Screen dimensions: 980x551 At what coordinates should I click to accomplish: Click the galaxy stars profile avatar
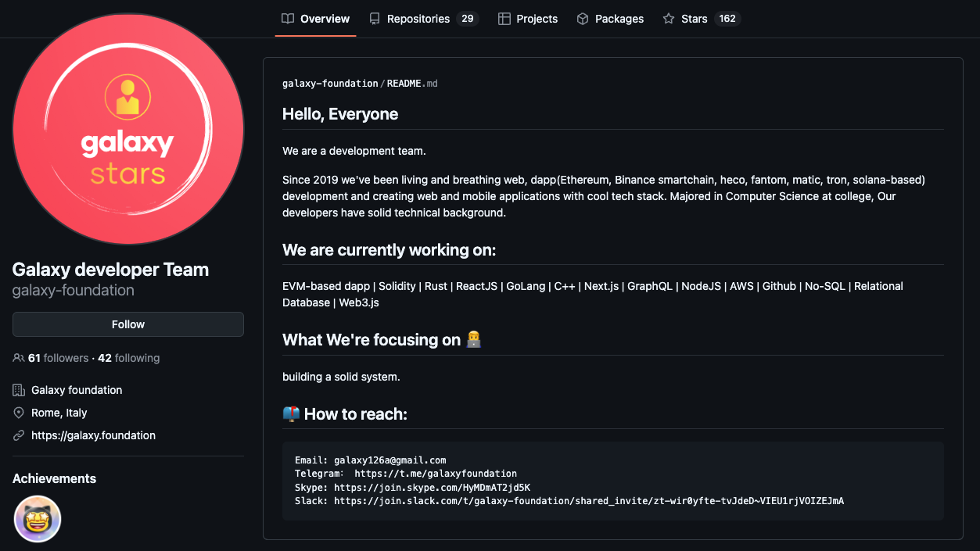click(x=128, y=129)
